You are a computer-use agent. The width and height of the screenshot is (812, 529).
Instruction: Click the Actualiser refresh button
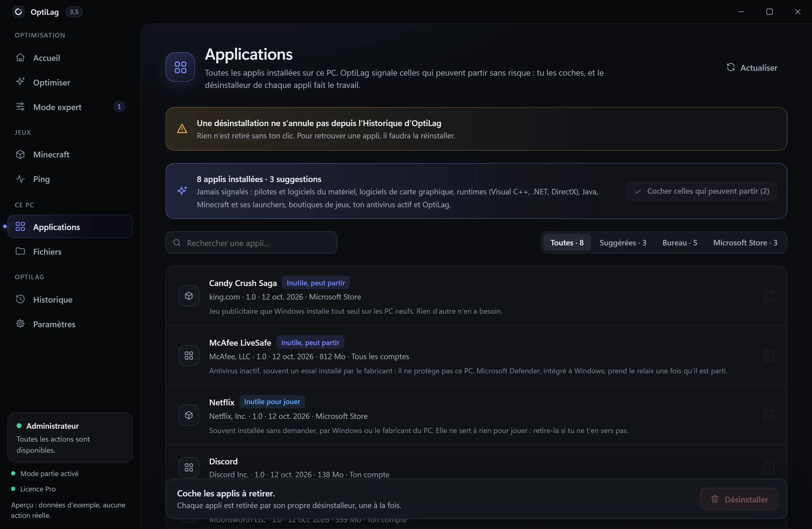tap(752, 68)
